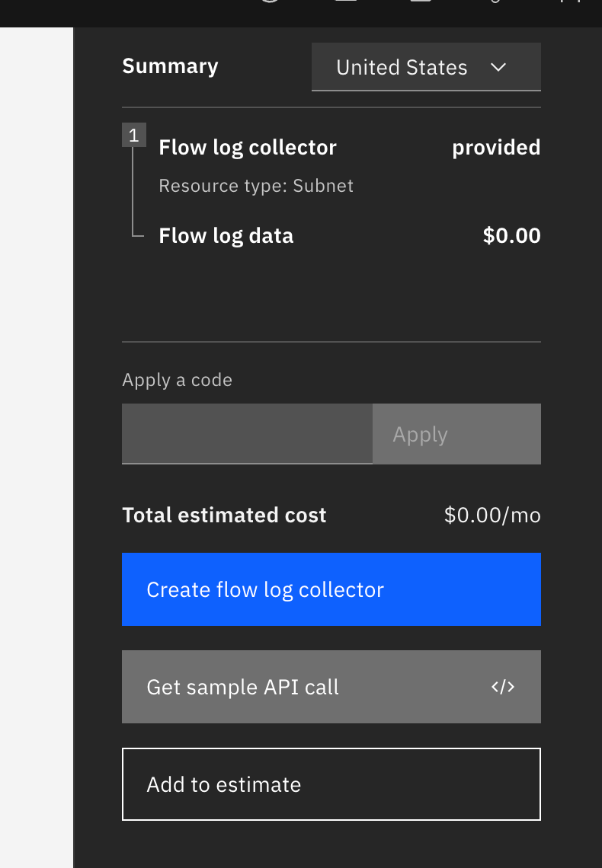The image size is (602, 868).
Task: Click the Total estimated cost amount
Action: (x=492, y=515)
